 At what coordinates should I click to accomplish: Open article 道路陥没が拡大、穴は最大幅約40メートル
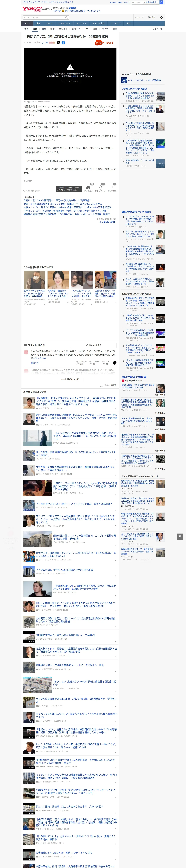(70, 665)
